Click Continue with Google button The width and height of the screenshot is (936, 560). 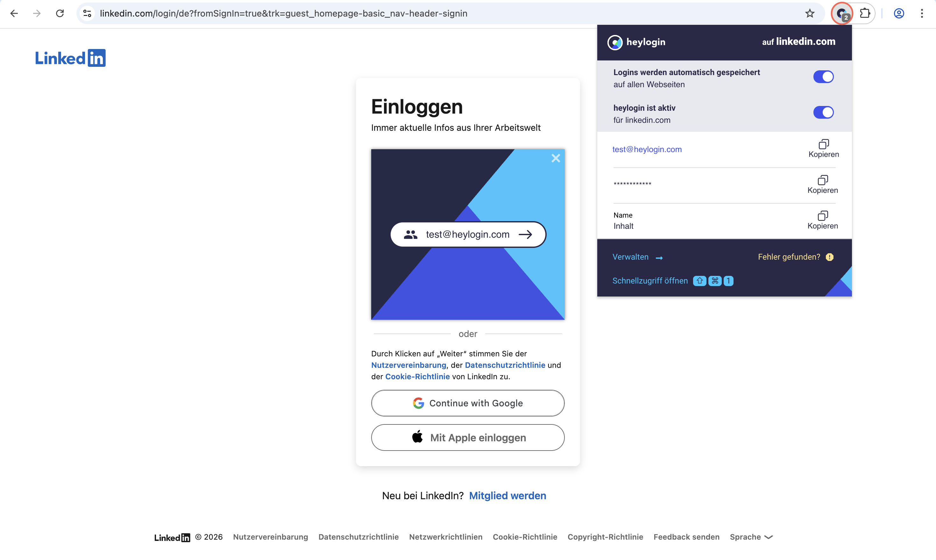(467, 403)
